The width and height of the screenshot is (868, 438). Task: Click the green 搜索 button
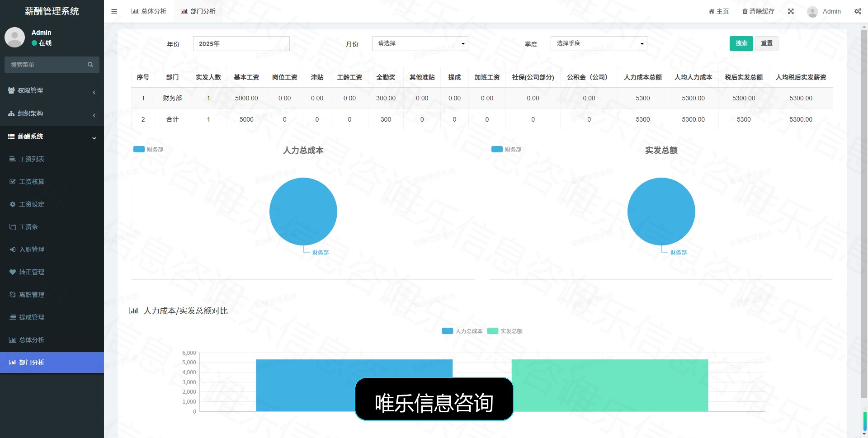point(741,43)
